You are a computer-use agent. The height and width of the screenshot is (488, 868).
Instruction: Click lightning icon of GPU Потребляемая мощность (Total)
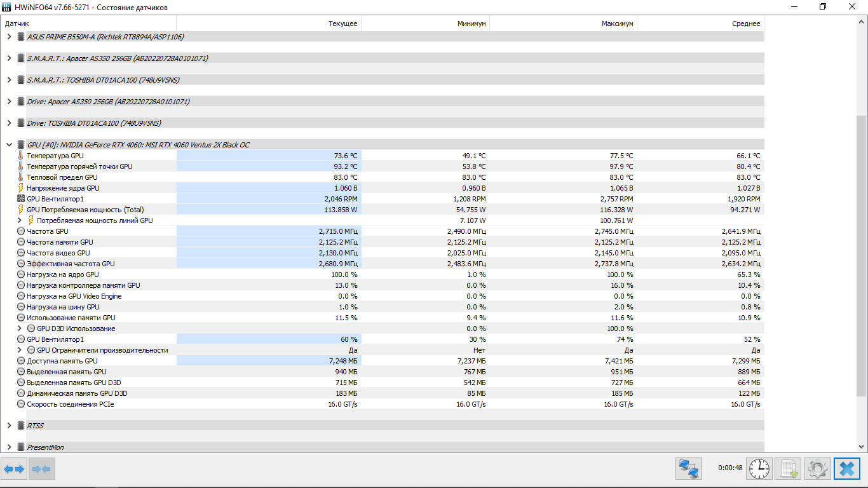(20, 210)
